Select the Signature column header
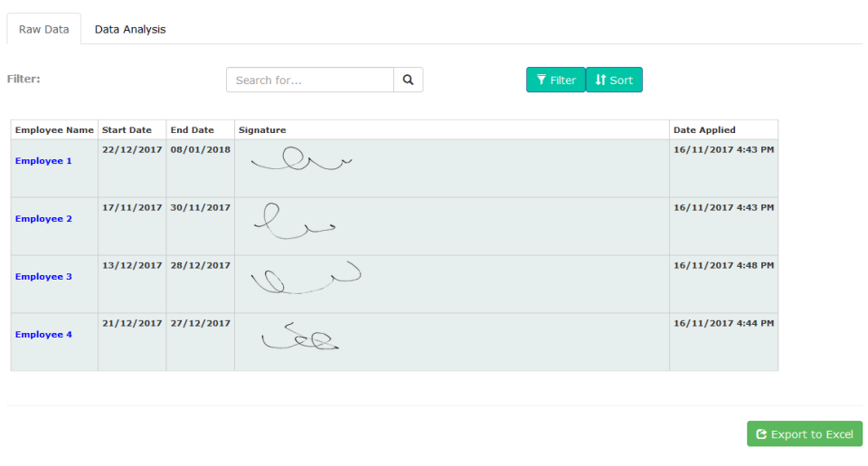This screenshot has height=466, width=868. click(452, 130)
